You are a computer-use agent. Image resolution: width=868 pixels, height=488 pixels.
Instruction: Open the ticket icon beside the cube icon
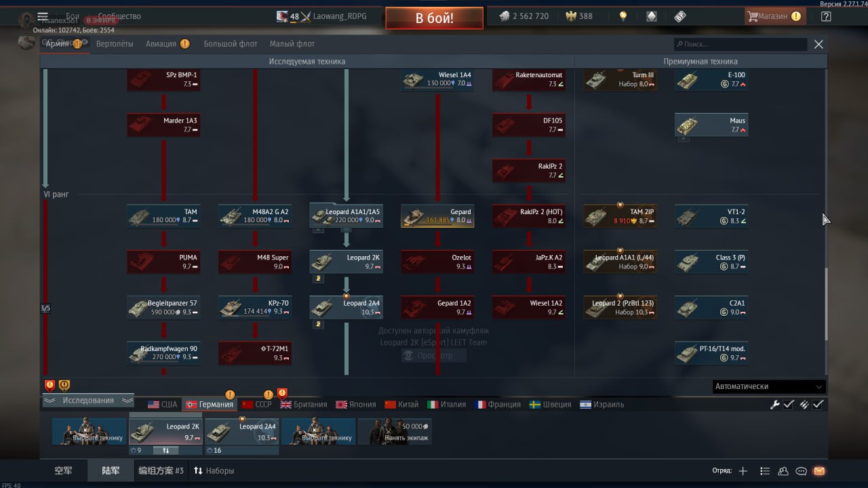pos(679,16)
